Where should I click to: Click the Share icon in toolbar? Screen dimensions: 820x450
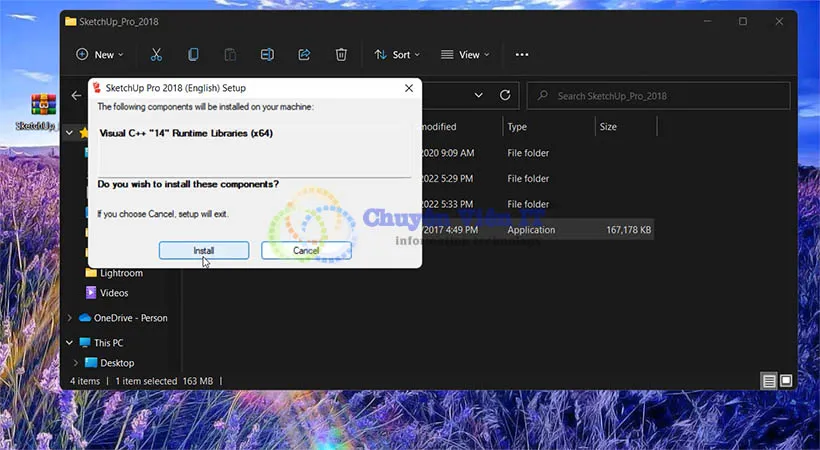click(x=304, y=54)
